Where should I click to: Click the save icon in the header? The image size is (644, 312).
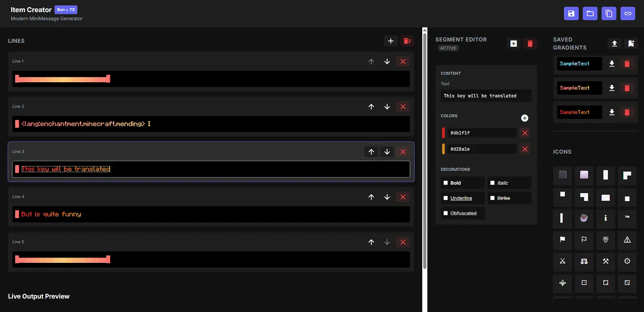click(x=571, y=13)
